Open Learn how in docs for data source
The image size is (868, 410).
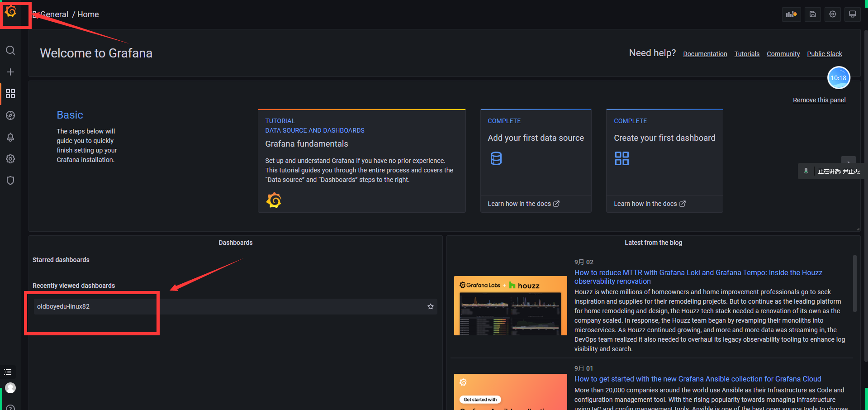pos(523,204)
